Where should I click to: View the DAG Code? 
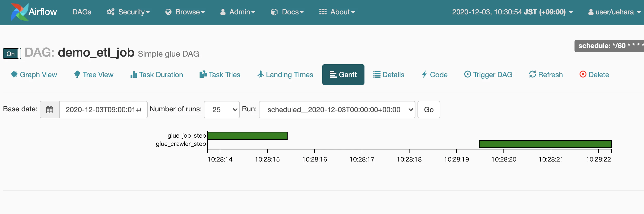pyautogui.click(x=434, y=75)
